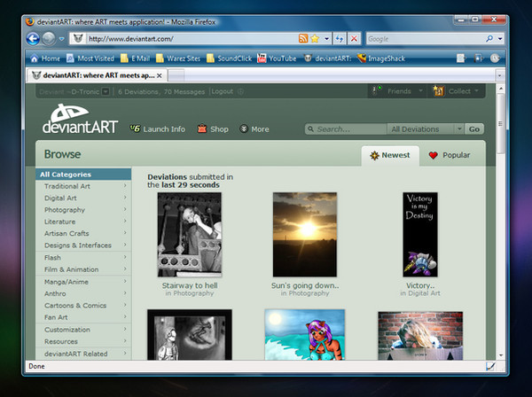Click the greyed forward navigation button

click(x=49, y=39)
